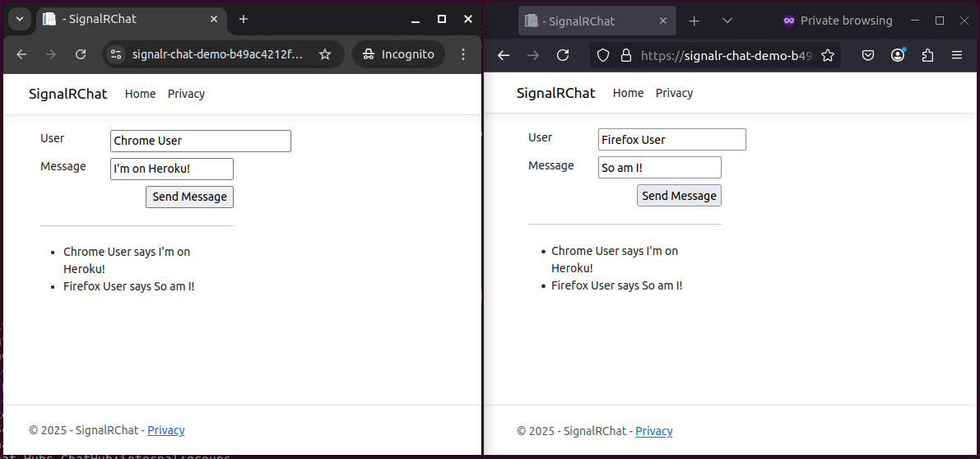The height and width of the screenshot is (459, 980).
Task: Click the Message label in the Firefox window
Action: click(551, 165)
